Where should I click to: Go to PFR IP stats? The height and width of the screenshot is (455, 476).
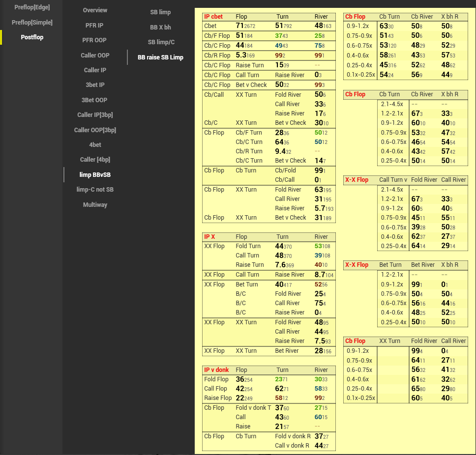[x=95, y=25]
